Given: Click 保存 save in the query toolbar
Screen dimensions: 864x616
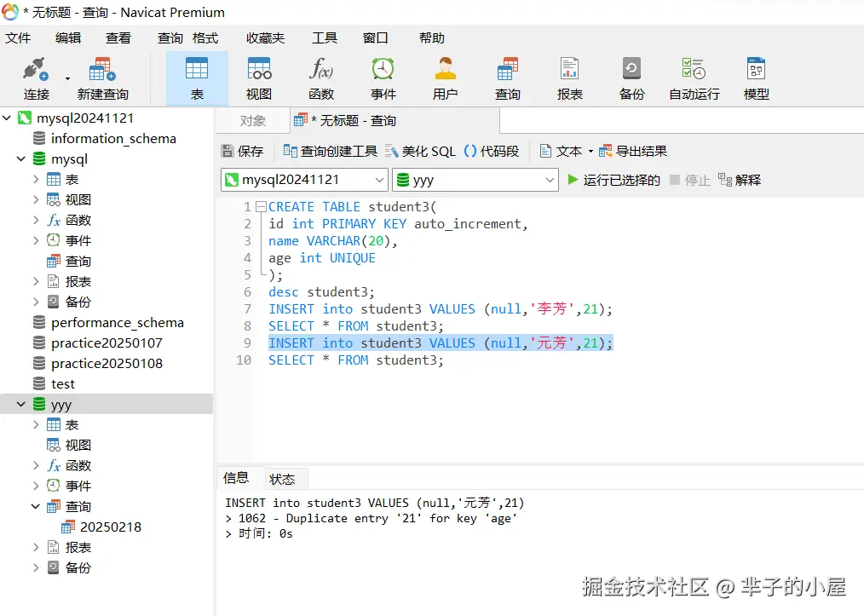Looking at the screenshot, I should pyautogui.click(x=243, y=151).
